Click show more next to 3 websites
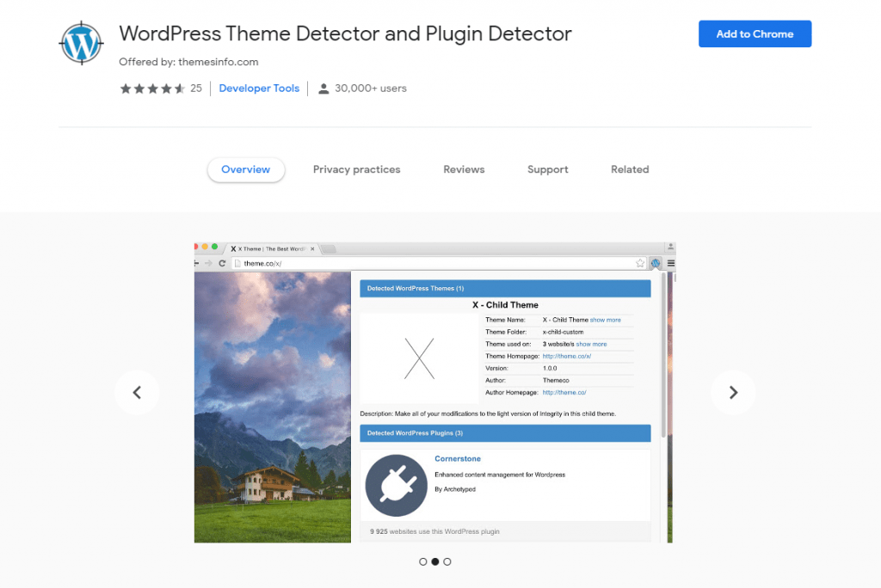This screenshot has height=588, width=881. pyautogui.click(x=591, y=344)
